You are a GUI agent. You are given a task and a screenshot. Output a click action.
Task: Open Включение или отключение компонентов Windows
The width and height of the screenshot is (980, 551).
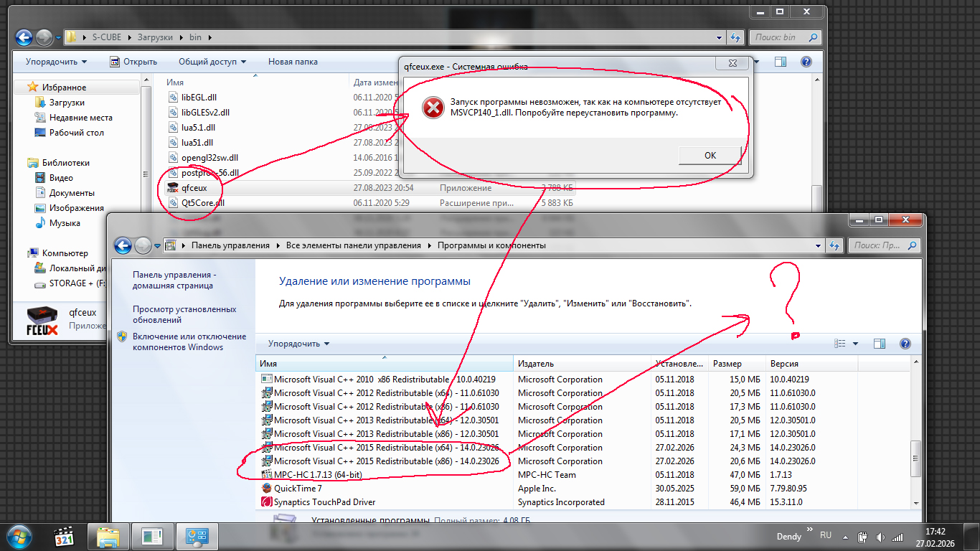[x=189, y=342]
